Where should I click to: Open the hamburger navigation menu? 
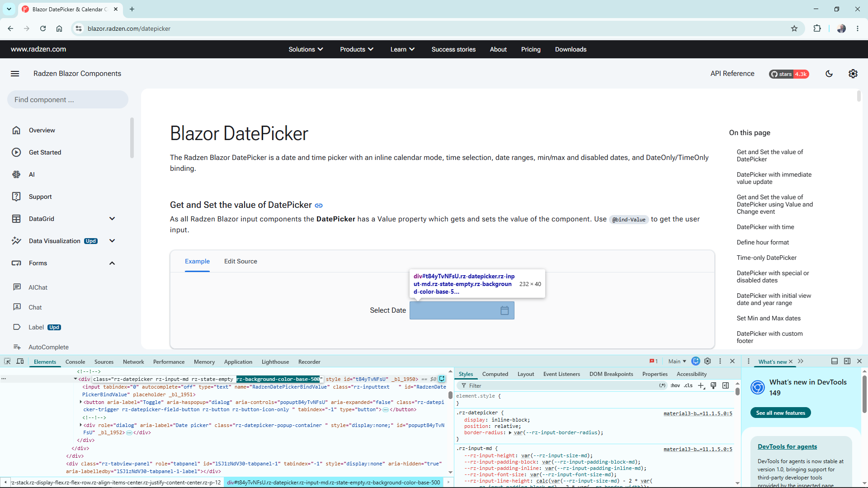click(15, 74)
